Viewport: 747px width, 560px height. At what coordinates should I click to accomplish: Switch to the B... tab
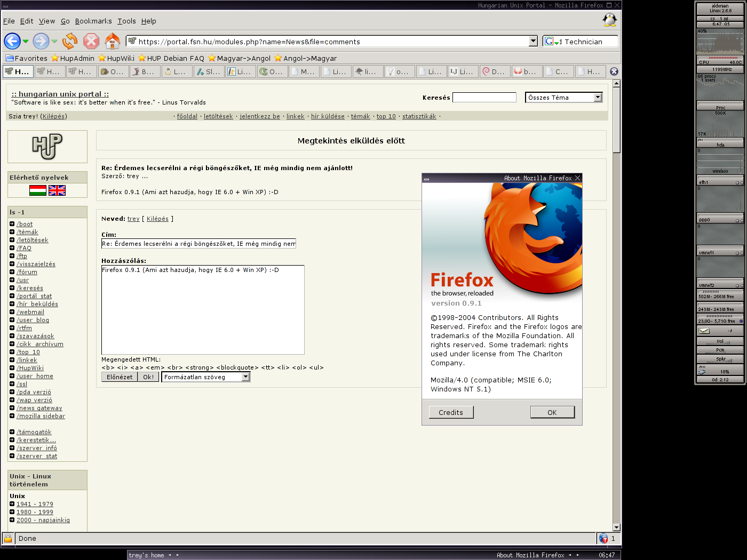point(145,71)
